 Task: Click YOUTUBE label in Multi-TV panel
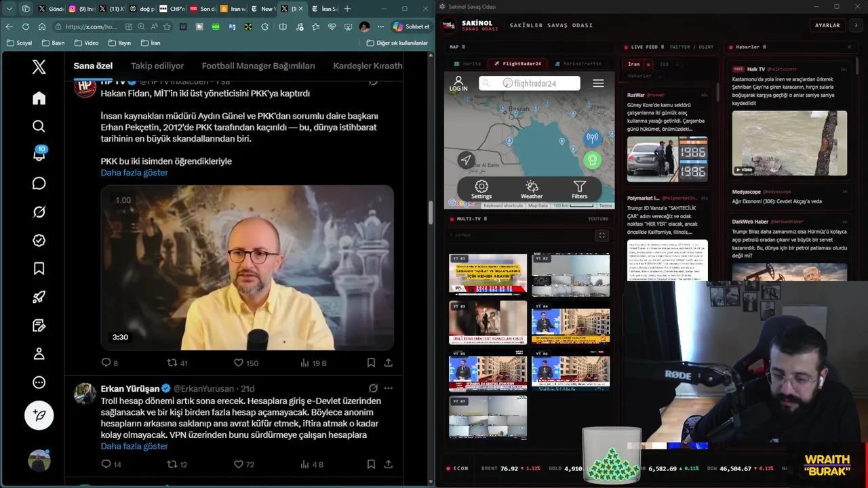click(x=598, y=219)
